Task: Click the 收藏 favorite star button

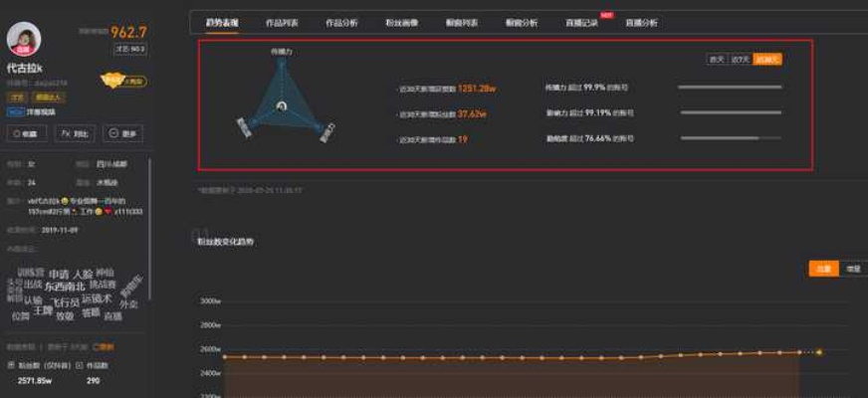Action: point(27,132)
